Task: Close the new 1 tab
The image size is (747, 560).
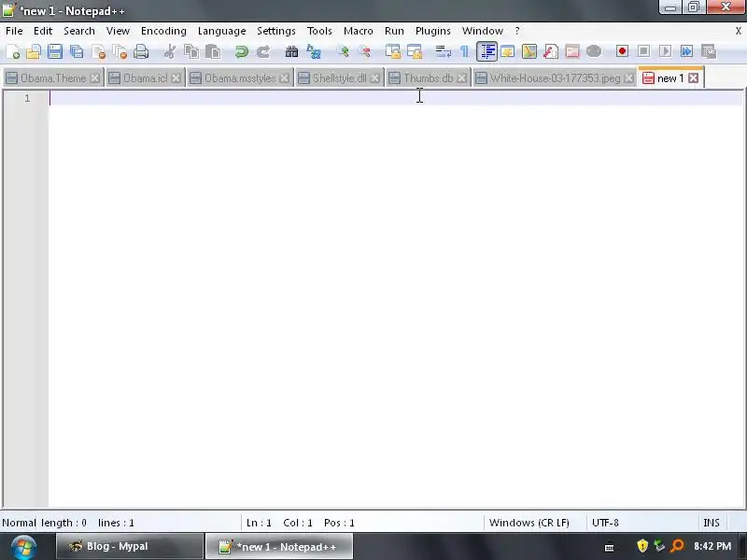Action: pyautogui.click(x=694, y=78)
